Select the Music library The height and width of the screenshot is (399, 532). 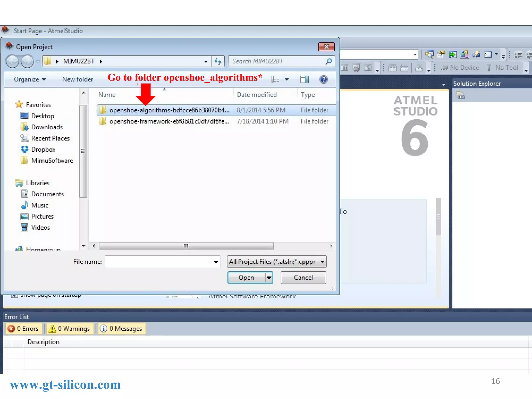coord(40,205)
